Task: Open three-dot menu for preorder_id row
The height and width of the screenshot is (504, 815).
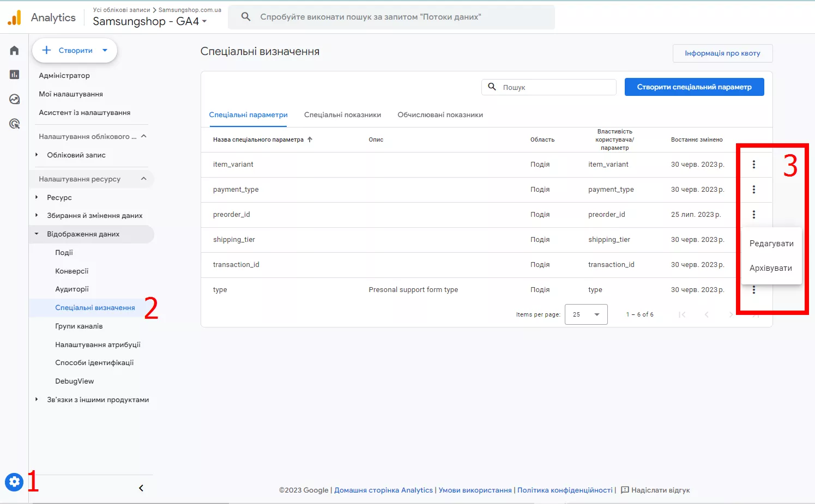Action: point(754,215)
